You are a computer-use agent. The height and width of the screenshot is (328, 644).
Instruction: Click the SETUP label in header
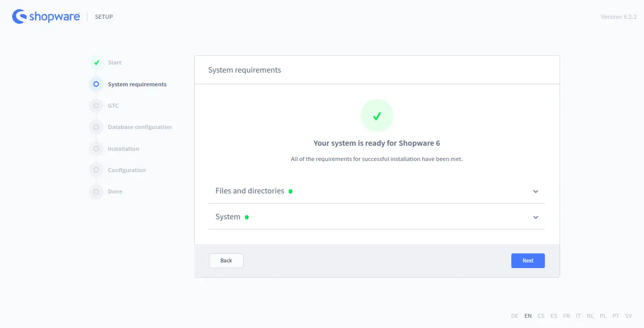(104, 17)
